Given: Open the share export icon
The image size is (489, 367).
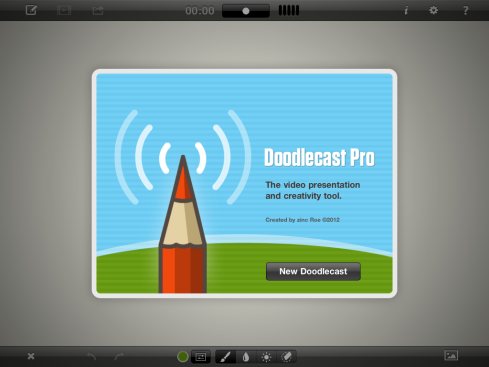Looking at the screenshot, I should [98, 10].
